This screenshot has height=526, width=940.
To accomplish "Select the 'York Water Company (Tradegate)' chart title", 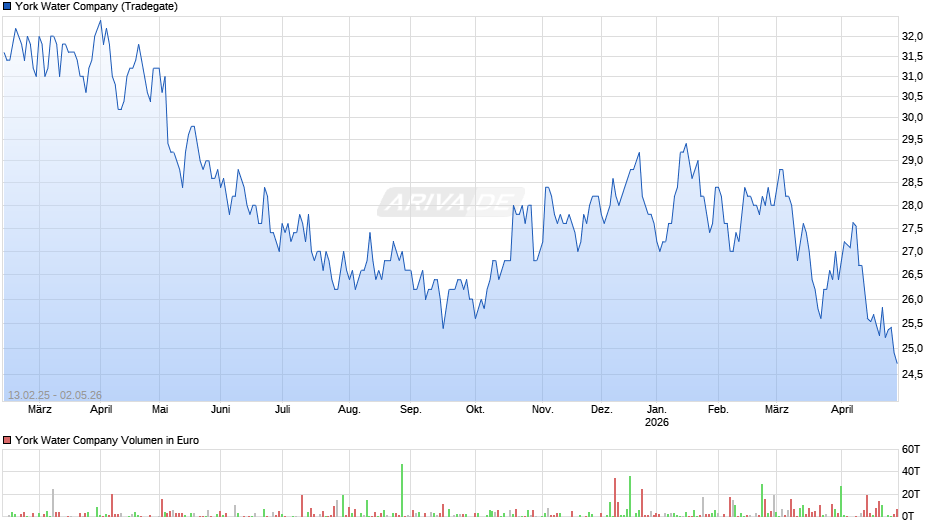I will click(x=97, y=7).
